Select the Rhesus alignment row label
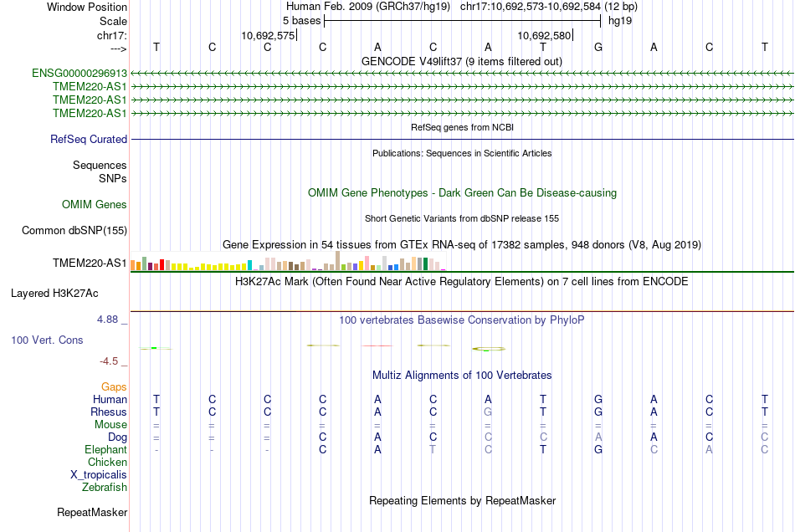The width and height of the screenshot is (795, 532). point(109,412)
